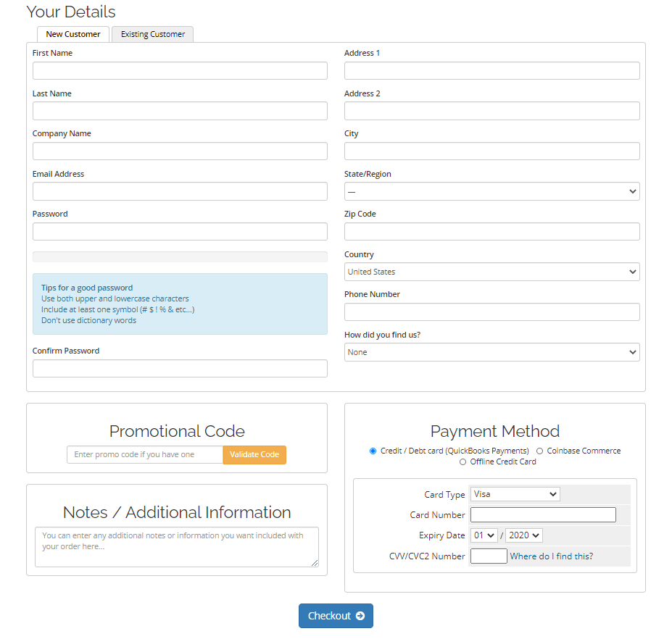Expand the Country dropdown

[x=491, y=272]
